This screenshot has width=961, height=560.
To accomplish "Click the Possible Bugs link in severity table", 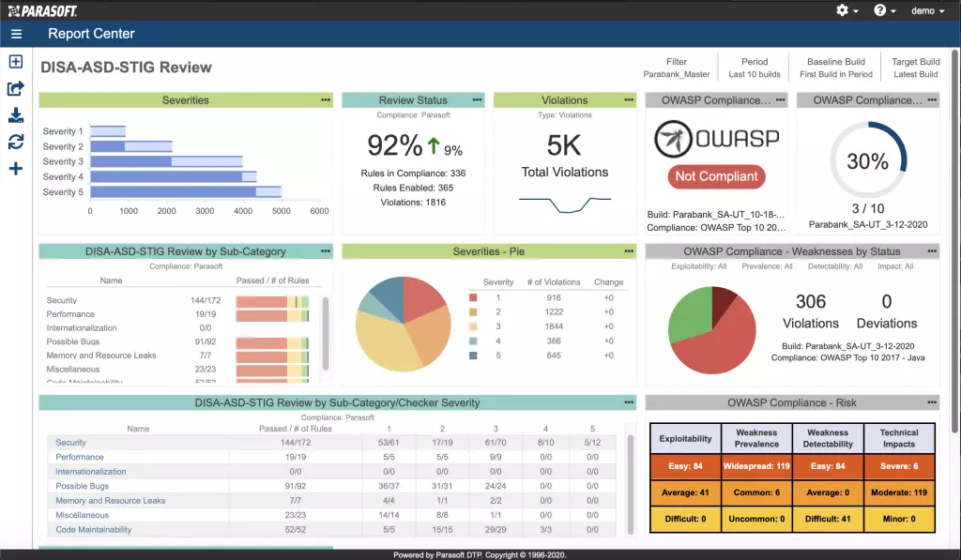I will pos(83,486).
